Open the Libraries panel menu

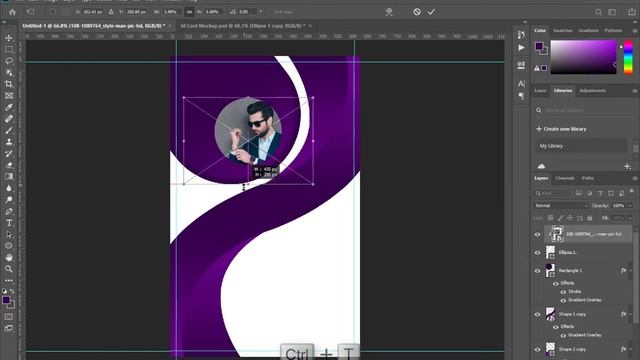click(x=635, y=91)
